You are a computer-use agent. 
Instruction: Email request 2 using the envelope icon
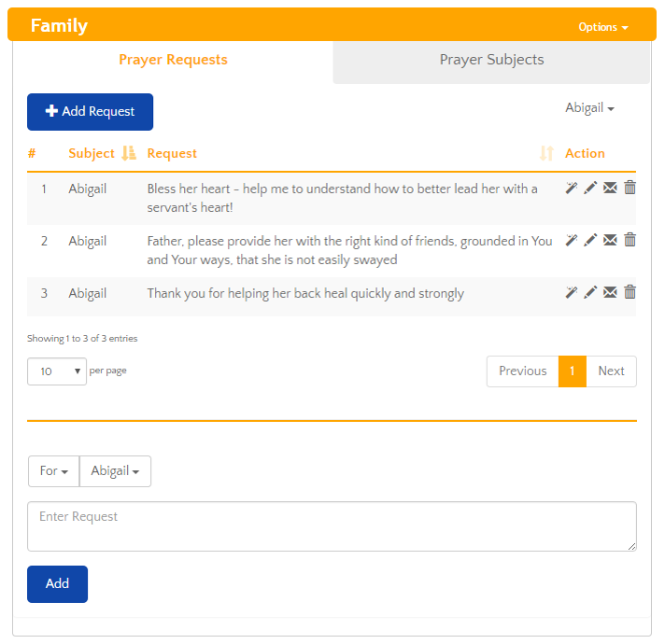click(x=610, y=240)
